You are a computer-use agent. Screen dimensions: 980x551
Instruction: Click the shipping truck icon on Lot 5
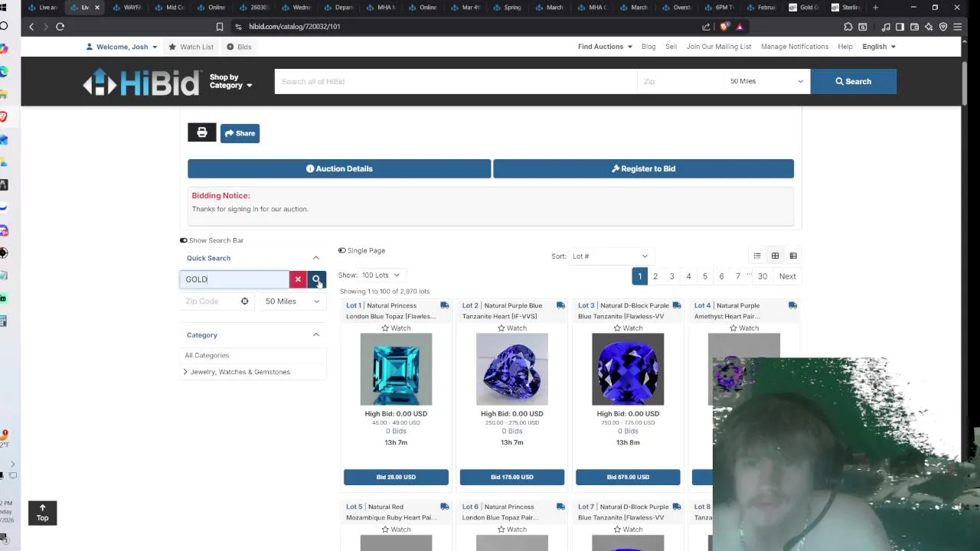[x=444, y=507]
